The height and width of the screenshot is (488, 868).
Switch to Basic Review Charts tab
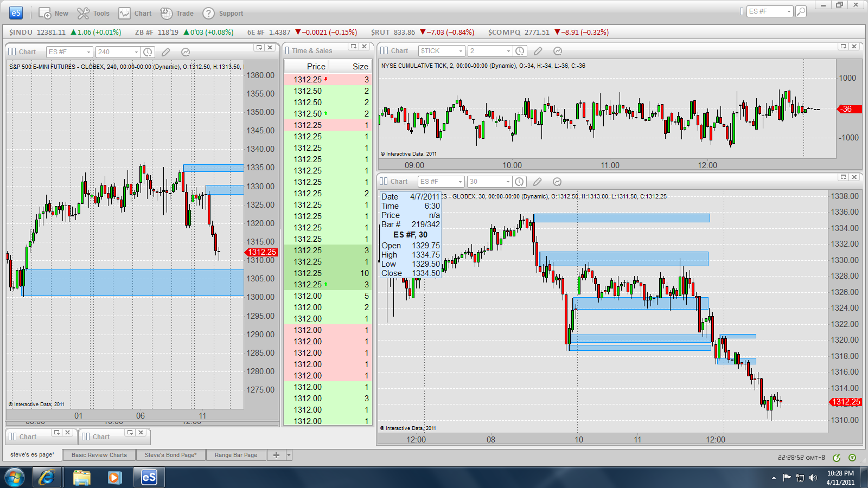pos(99,455)
